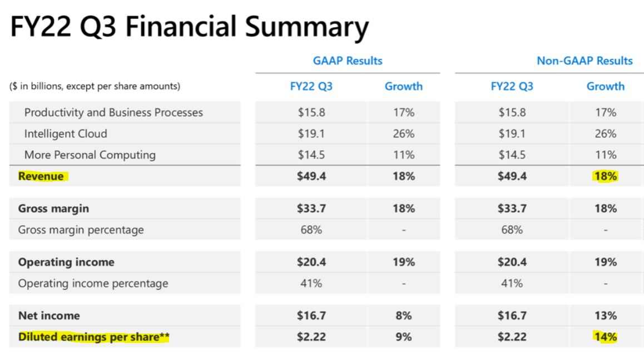Click the FY22 Q3 Financial Summary title
The width and height of the screenshot is (644, 353).
pyautogui.click(x=189, y=27)
